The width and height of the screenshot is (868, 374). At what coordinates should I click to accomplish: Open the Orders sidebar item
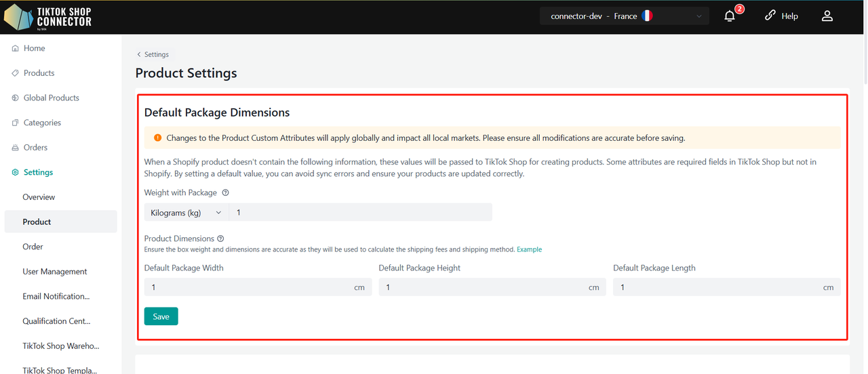[35, 147]
